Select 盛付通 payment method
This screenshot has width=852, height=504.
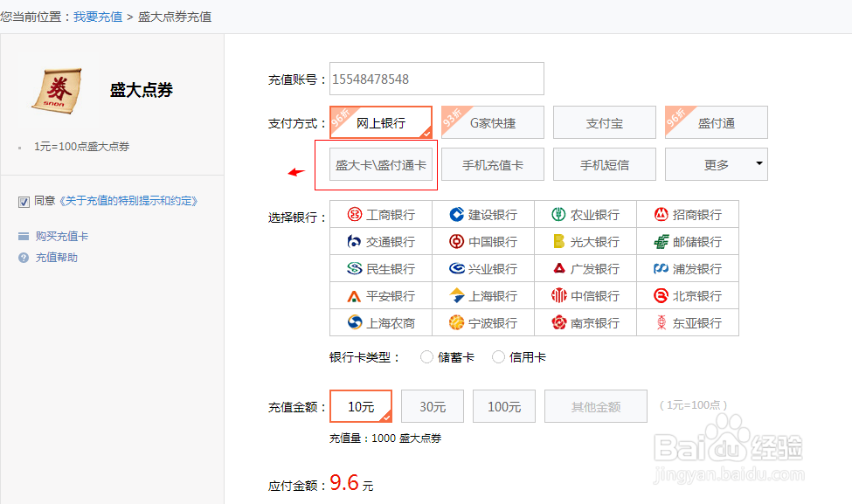pos(717,122)
